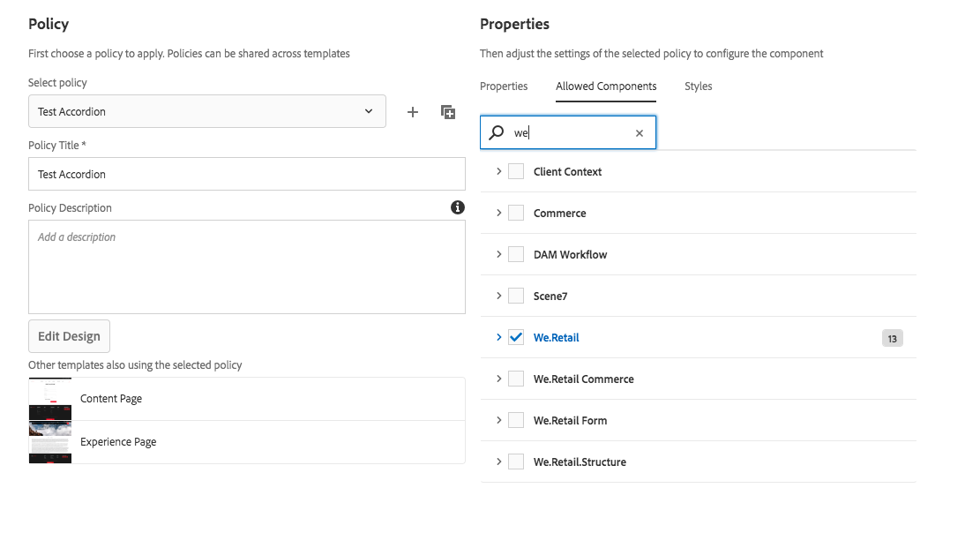This screenshot has height=548, width=980.
Task: Click the We.Retail component count badge
Action: [x=892, y=338]
